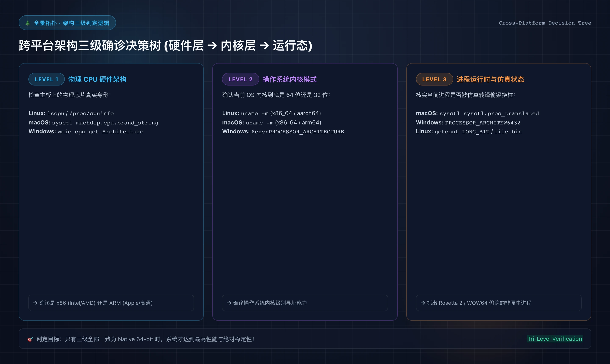610x364 pixels.
Task: Click the sysctl machdep.cpu.brand_string command
Action: coord(105,123)
